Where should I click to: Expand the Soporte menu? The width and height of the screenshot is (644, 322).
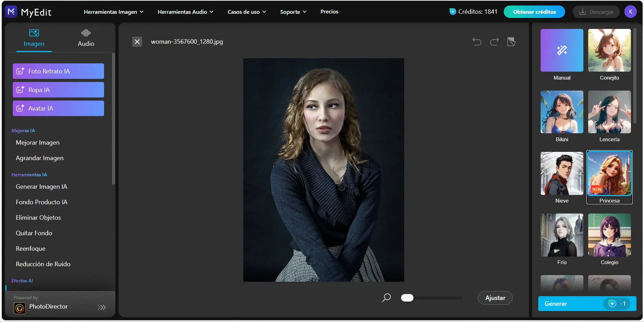pyautogui.click(x=293, y=12)
